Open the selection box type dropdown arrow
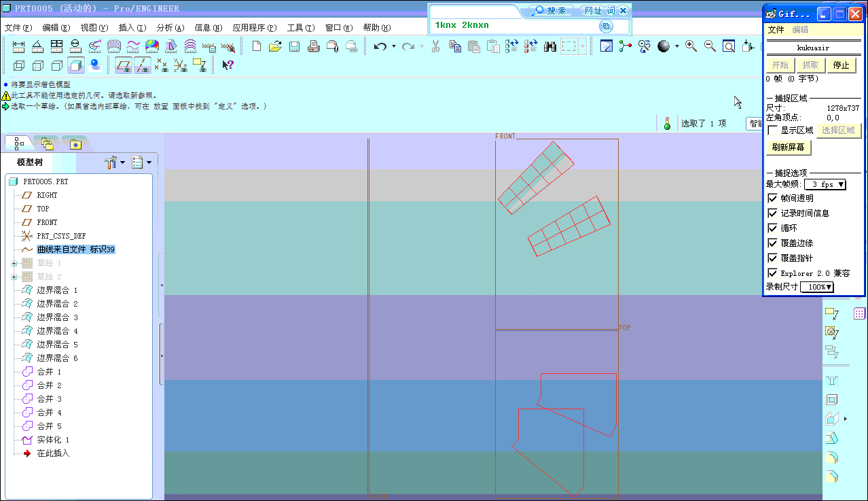Image resolution: width=868 pixels, height=501 pixels. pyautogui.click(x=583, y=46)
